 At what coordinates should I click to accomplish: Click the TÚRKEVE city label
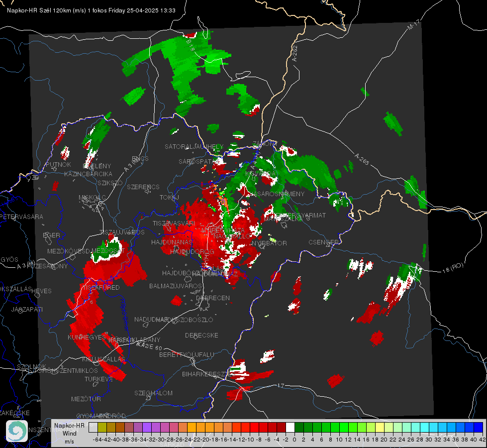tap(99, 379)
